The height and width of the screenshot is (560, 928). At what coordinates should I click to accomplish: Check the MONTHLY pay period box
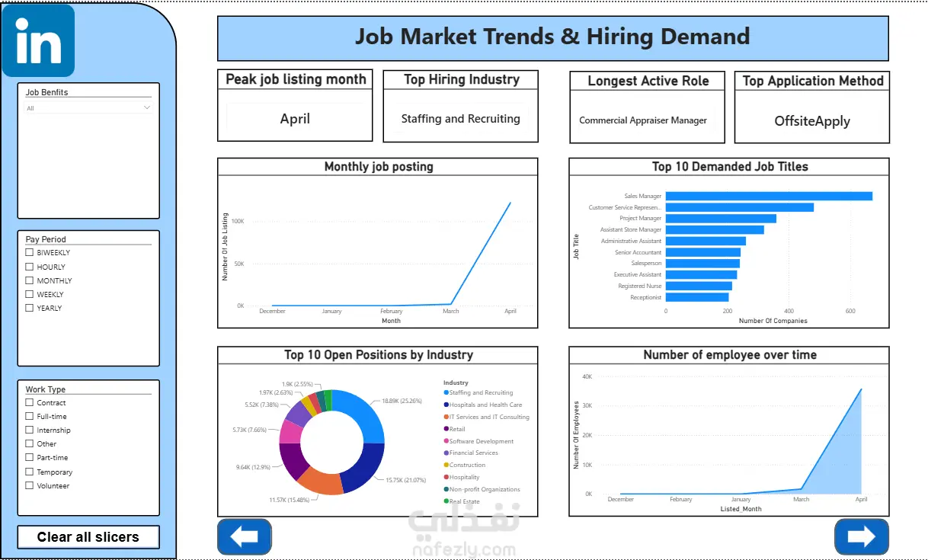tap(30, 280)
